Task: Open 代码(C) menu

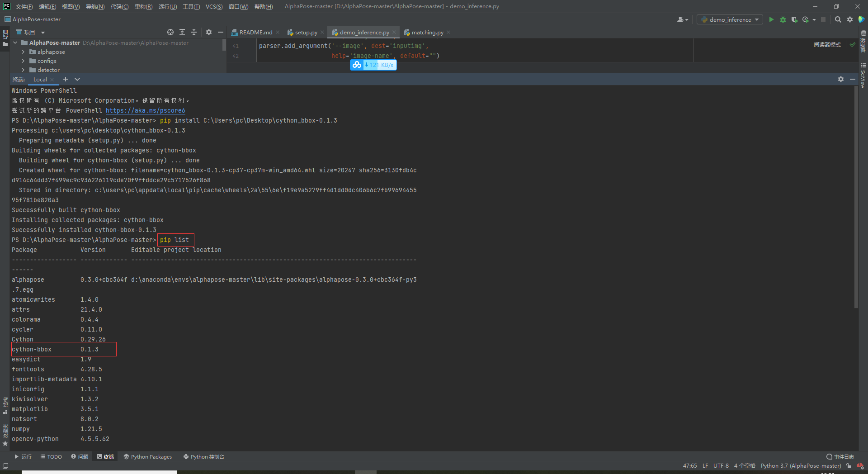Action: tap(119, 6)
